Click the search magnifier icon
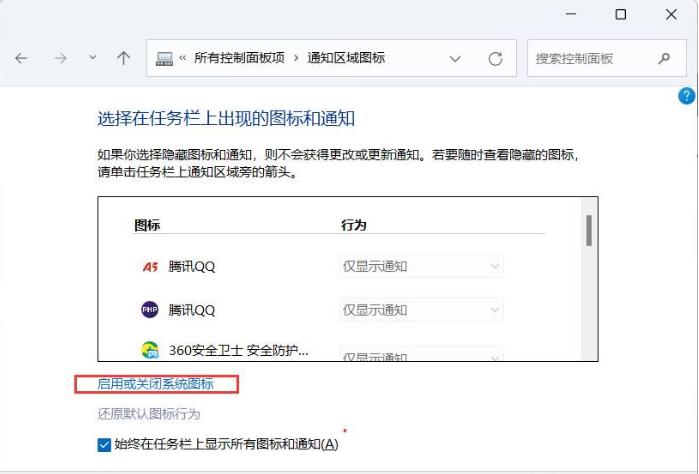This screenshot has width=699, height=474. pos(664,59)
